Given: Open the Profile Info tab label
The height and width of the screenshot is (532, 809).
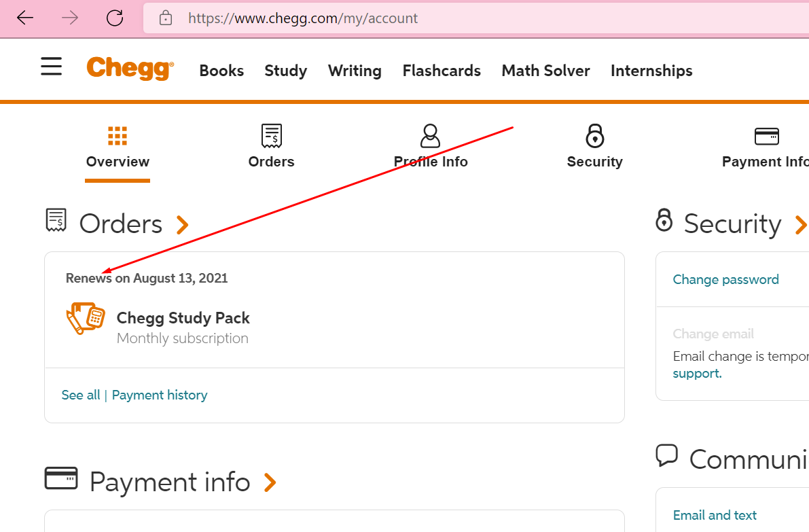Looking at the screenshot, I should click(431, 162).
